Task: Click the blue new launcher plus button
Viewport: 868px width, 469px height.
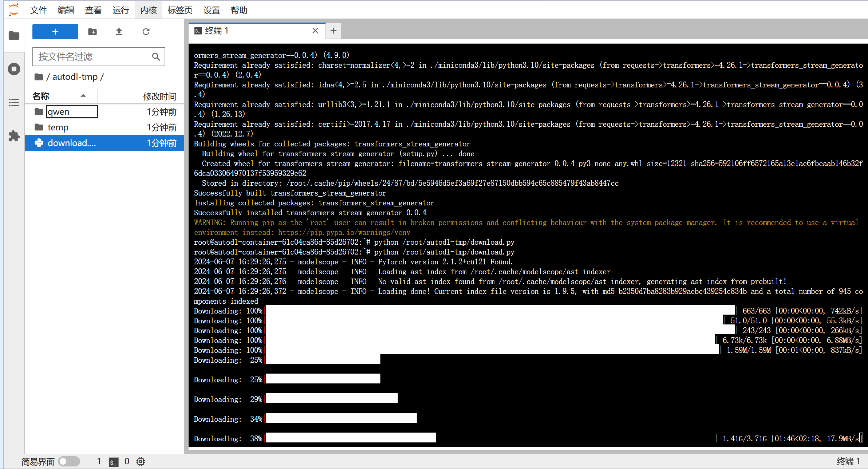Action: pos(55,32)
